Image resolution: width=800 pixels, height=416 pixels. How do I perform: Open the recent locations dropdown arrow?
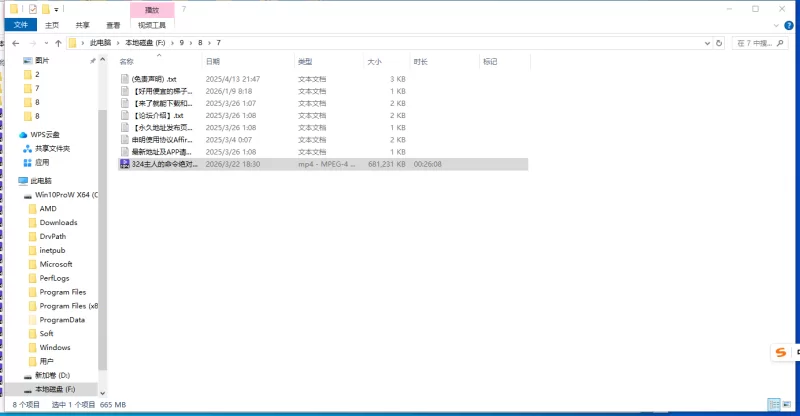(46, 43)
